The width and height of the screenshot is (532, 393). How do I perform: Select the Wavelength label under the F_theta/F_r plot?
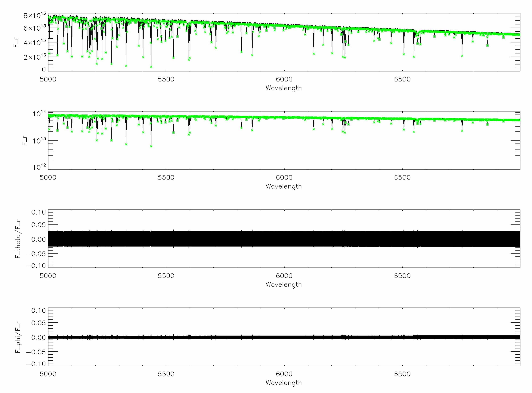(x=284, y=285)
